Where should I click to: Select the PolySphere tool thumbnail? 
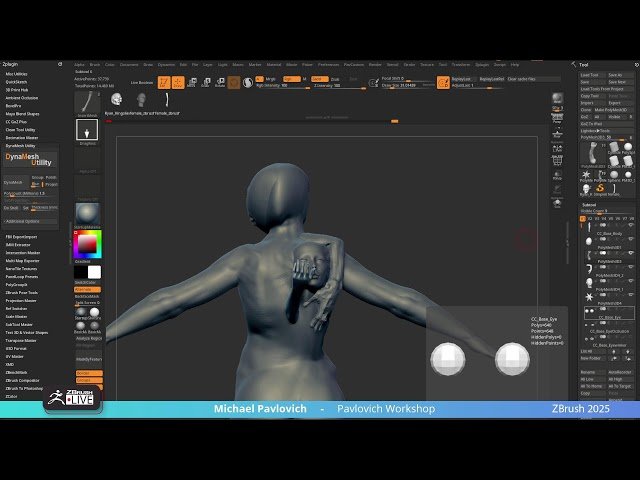tap(628, 148)
